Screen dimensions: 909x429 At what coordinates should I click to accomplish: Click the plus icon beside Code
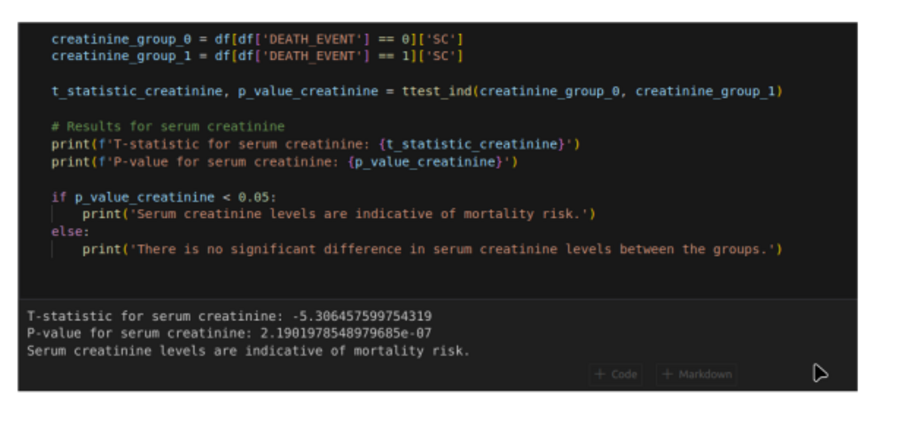(x=600, y=374)
